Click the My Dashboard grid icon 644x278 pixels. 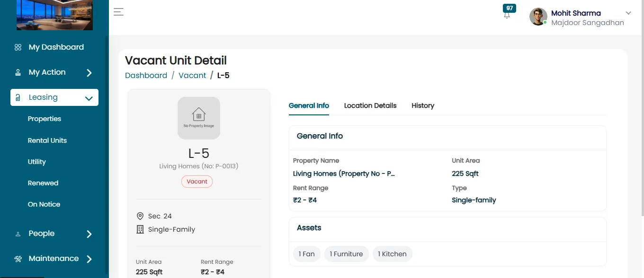point(18,47)
